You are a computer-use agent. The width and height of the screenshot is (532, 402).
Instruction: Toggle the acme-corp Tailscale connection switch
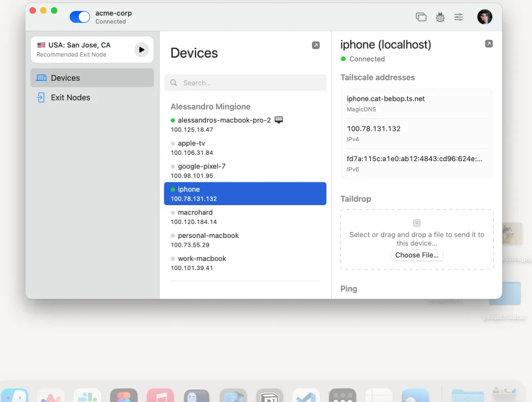tap(80, 17)
